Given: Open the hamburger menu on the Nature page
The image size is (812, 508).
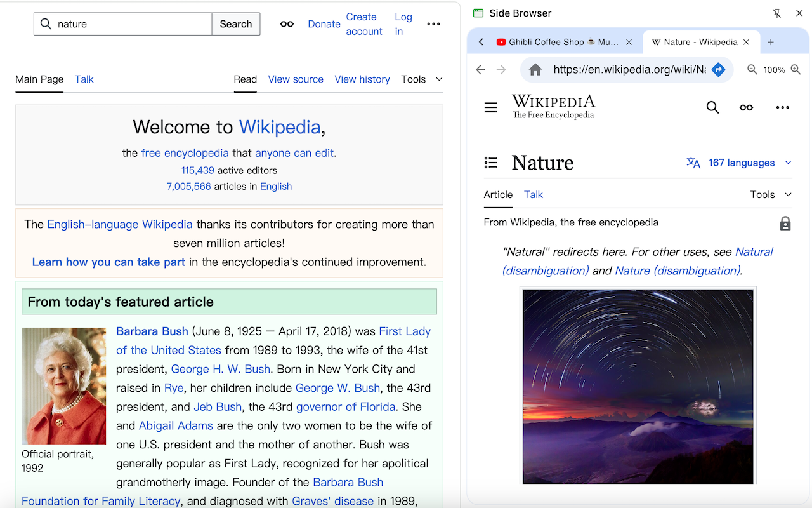Looking at the screenshot, I should 490,107.
